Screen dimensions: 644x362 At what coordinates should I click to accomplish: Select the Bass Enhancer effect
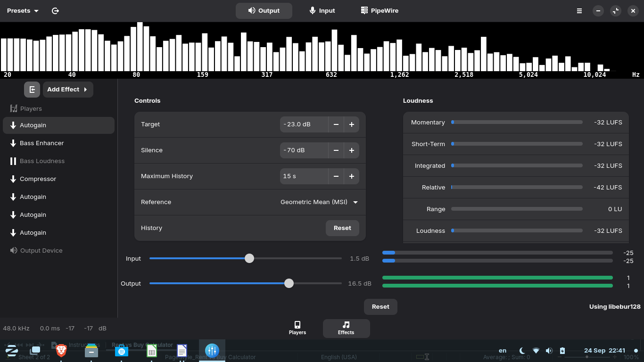point(41,143)
